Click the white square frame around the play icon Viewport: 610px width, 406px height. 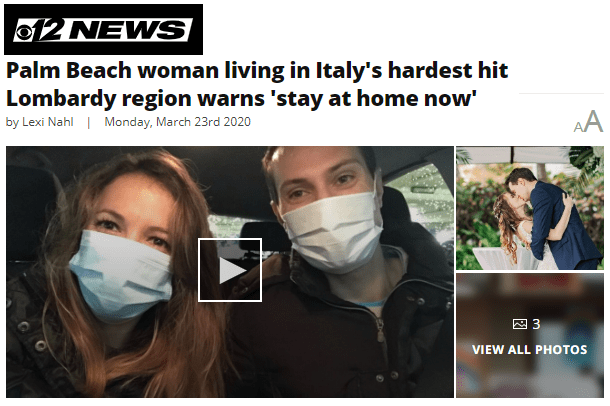pos(230,270)
